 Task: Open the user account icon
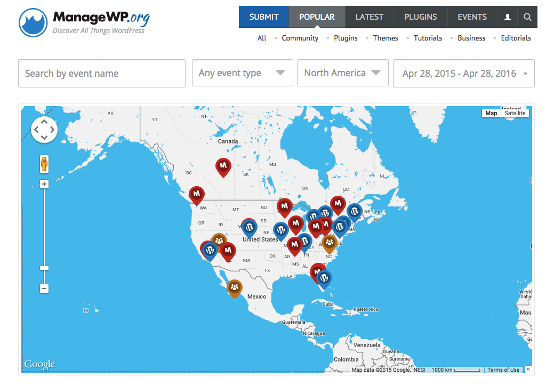(507, 17)
